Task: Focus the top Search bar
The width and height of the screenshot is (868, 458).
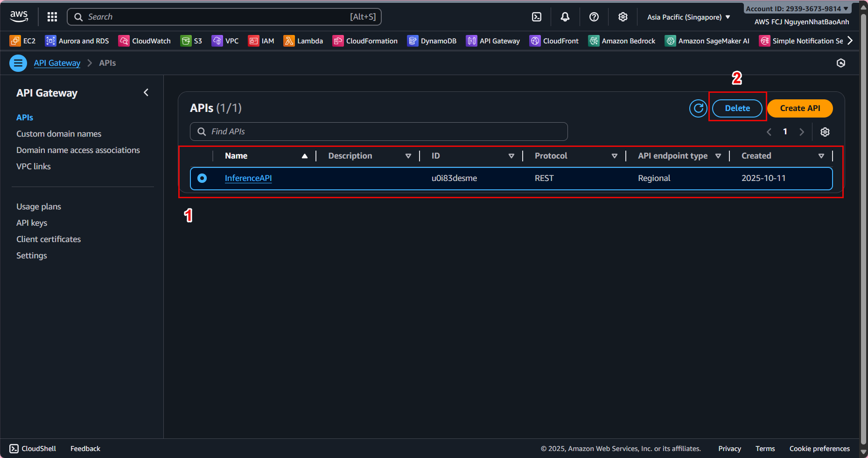Action: 224,17
